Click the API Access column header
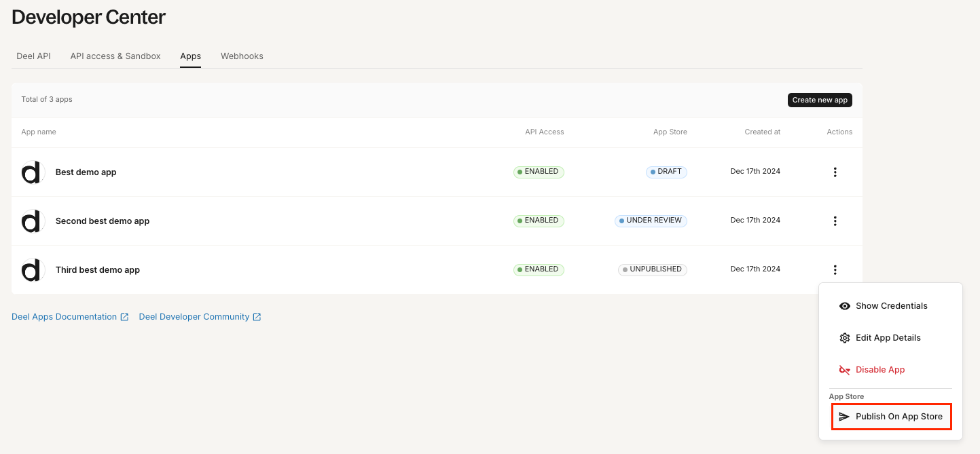The image size is (980, 454). [545, 132]
